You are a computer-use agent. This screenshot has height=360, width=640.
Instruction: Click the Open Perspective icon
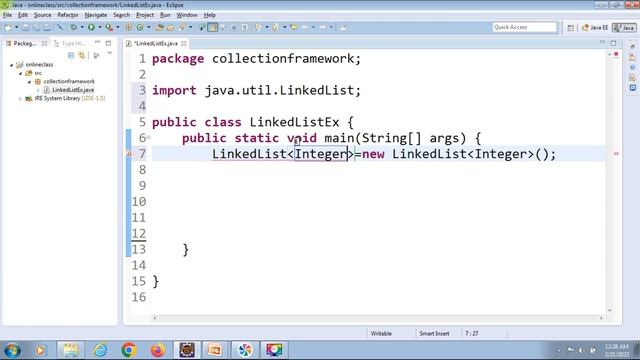(x=571, y=28)
